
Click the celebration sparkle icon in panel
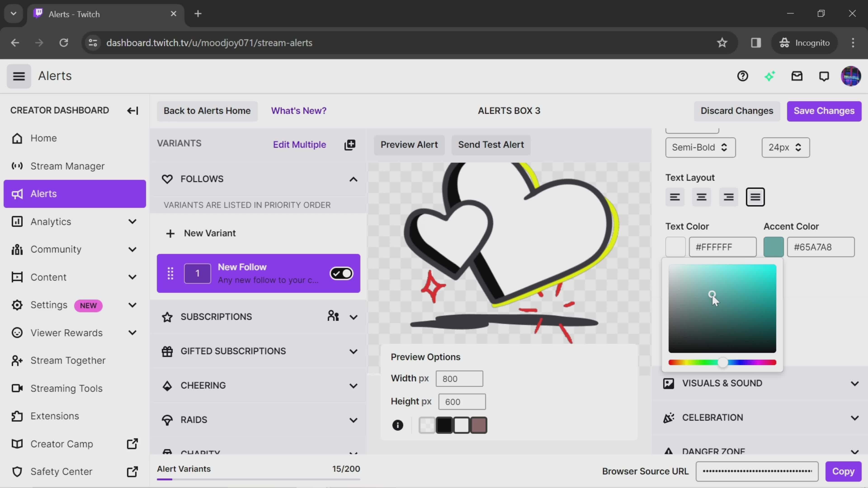coord(669,417)
